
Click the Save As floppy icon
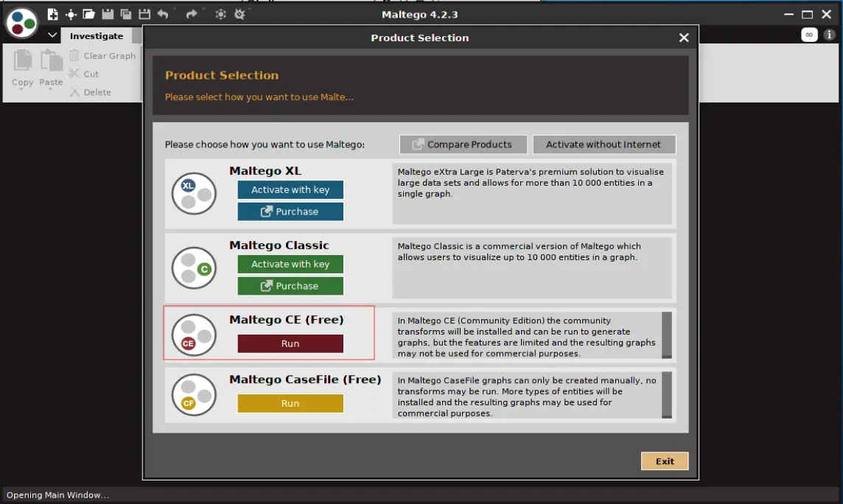(x=144, y=14)
